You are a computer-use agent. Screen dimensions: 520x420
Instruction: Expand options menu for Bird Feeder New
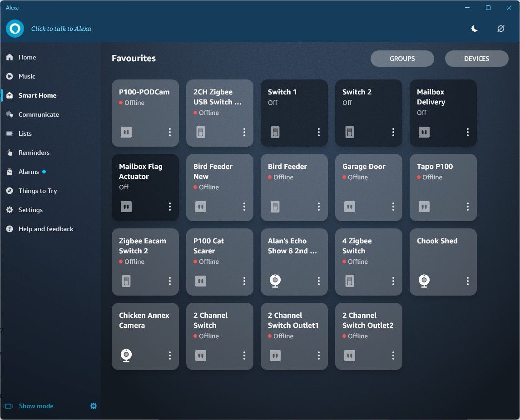coord(244,207)
